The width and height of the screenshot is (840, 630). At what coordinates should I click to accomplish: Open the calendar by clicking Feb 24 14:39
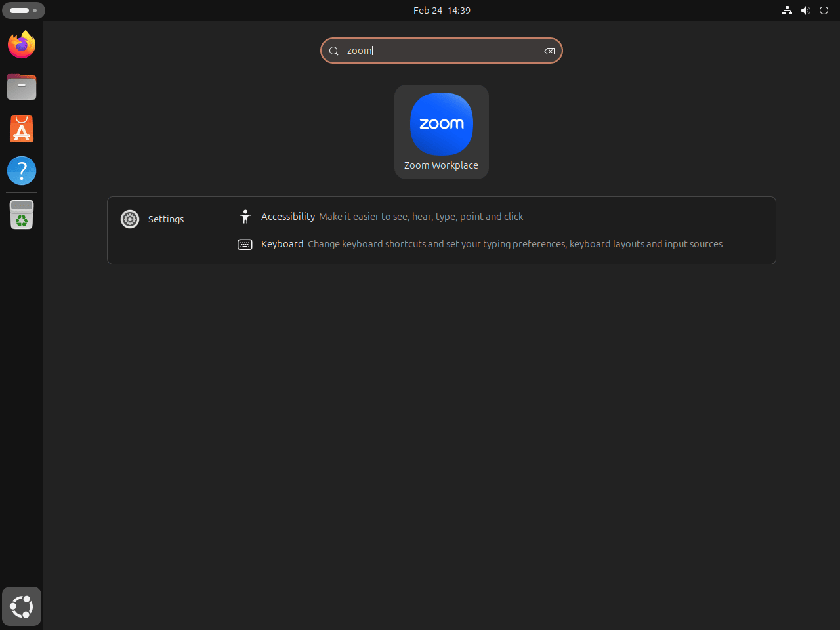[441, 10]
